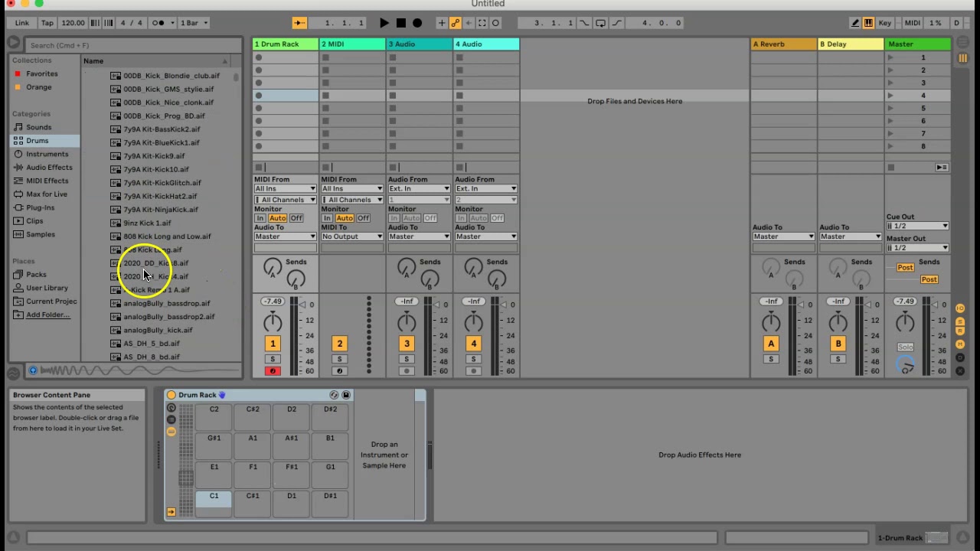
Task: Solo track 4 with S button
Action: pyautogui.click(x=473, y=359)
